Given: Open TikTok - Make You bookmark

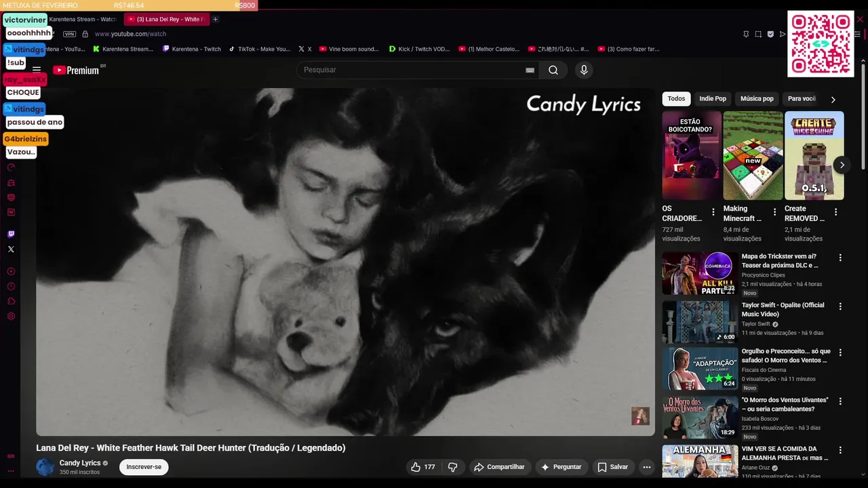Looking at the screenshot, I should [259, 49].
